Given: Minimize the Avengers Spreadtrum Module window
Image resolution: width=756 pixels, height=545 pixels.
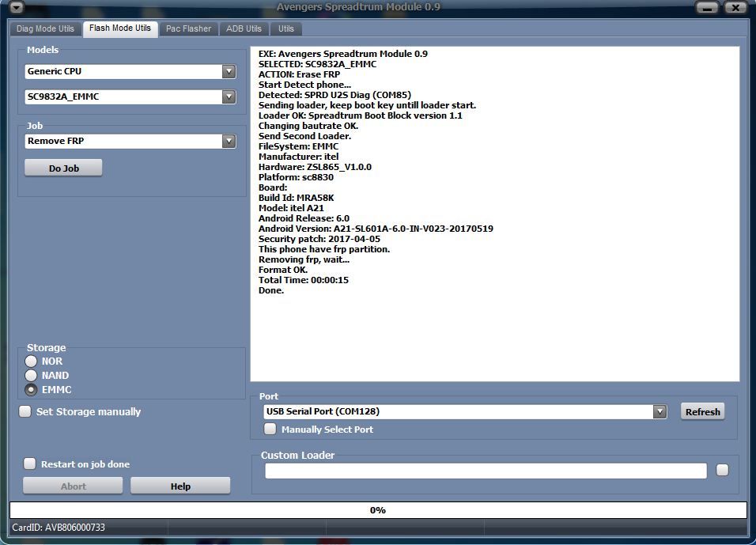Looking at the screenshot, I should [x=707, y=7].
